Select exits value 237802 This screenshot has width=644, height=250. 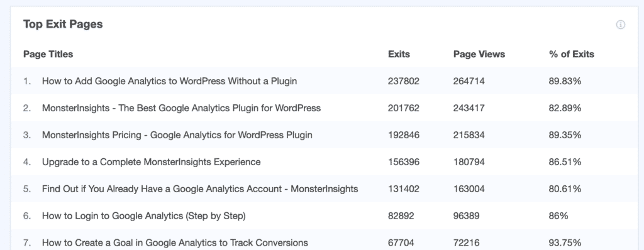(404, 81)
